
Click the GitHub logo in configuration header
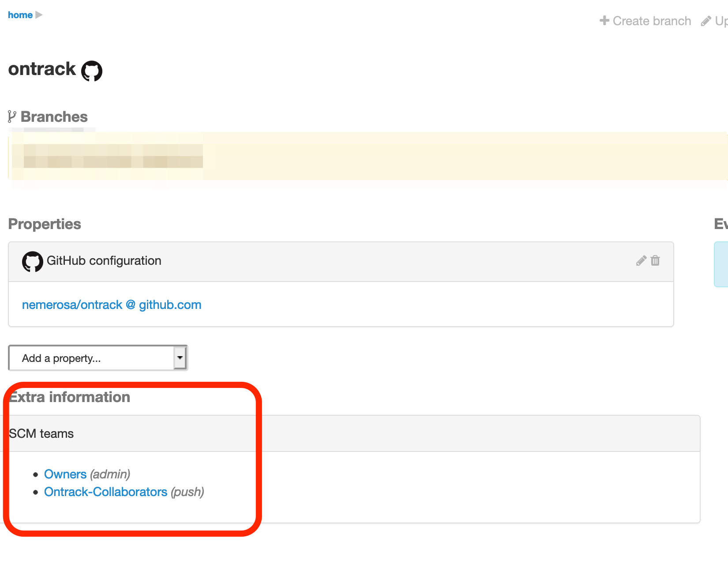32,262
